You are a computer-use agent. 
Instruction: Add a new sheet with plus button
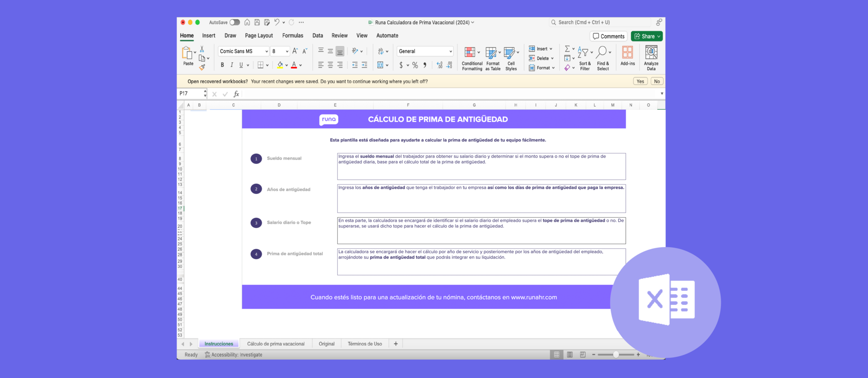coord(396,344)
